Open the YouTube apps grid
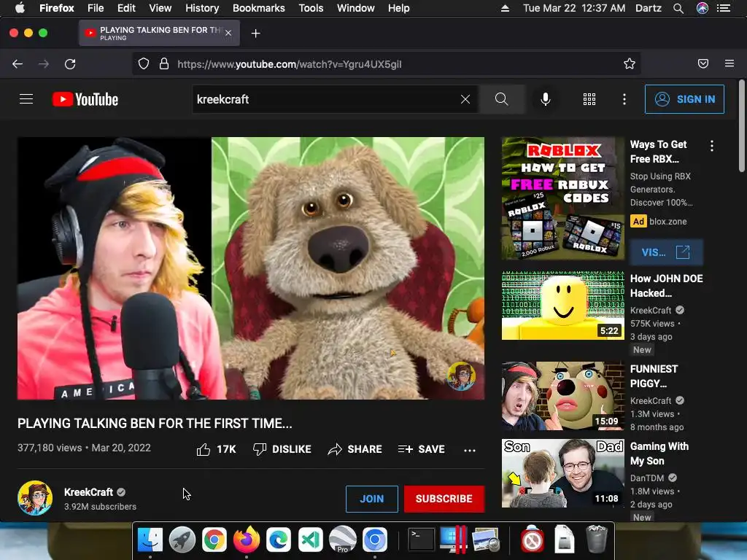This screenshot has width=747, height=560. coord(589,99)
